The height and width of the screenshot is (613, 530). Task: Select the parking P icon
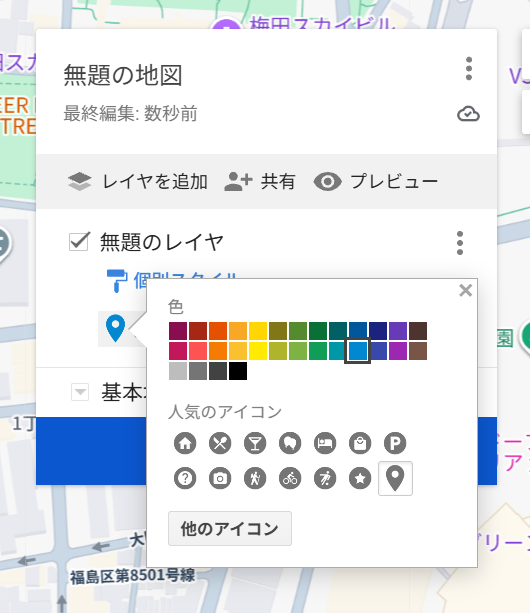coord(395,443)
